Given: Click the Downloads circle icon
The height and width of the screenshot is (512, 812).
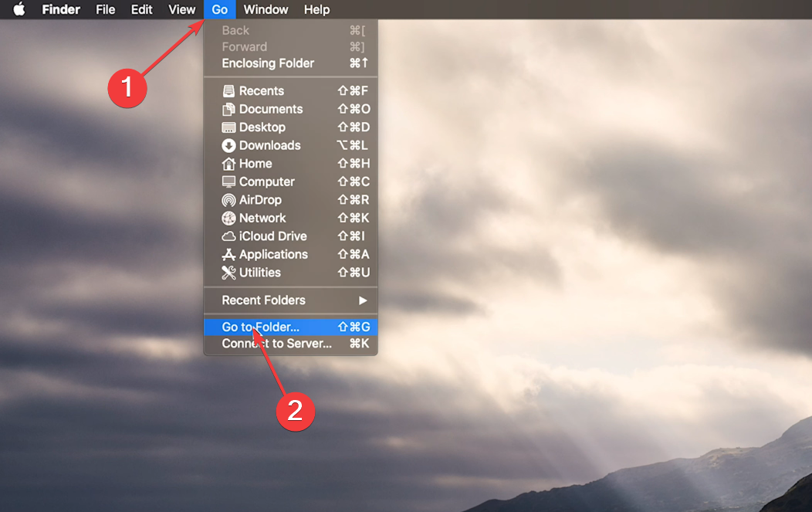Looking at the screenshot, I should [228, 145].
